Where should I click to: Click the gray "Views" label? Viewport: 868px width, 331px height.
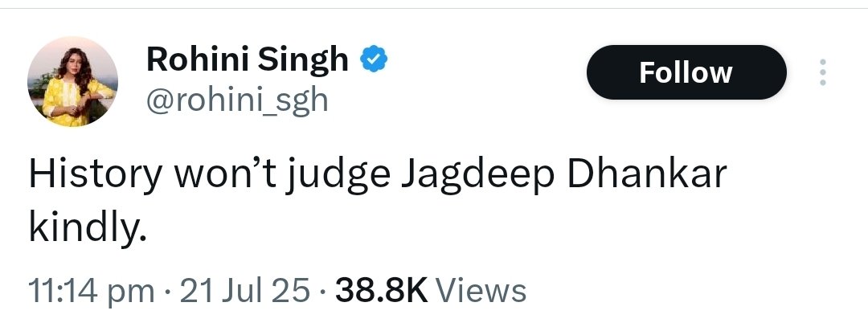[481, 290]
